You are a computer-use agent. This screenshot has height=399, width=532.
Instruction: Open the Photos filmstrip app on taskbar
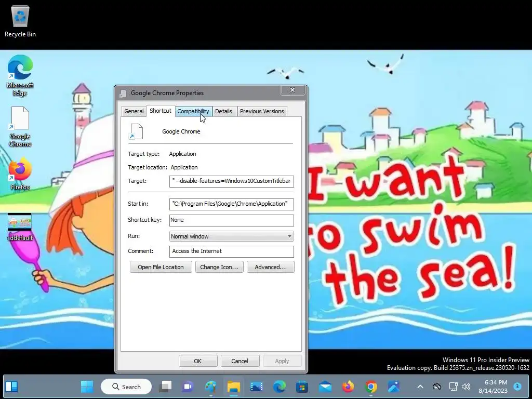pyautogui.click(x=257, y=387)
